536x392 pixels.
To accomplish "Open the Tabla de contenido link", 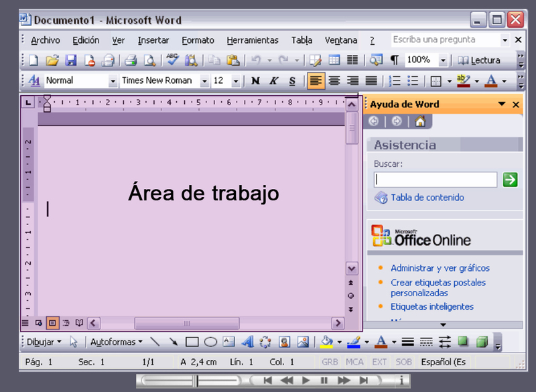I will pos(427,198).
